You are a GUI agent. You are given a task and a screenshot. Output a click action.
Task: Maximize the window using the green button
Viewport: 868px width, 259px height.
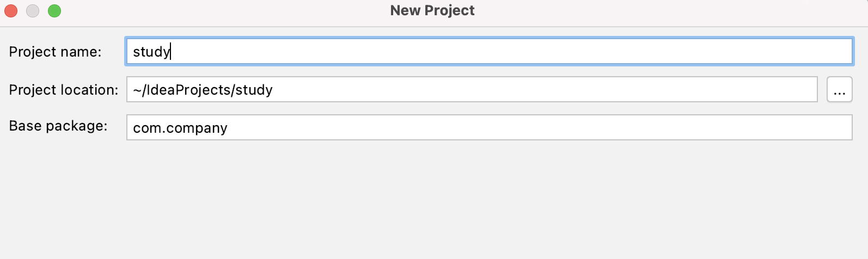click(x=54, y=11)
